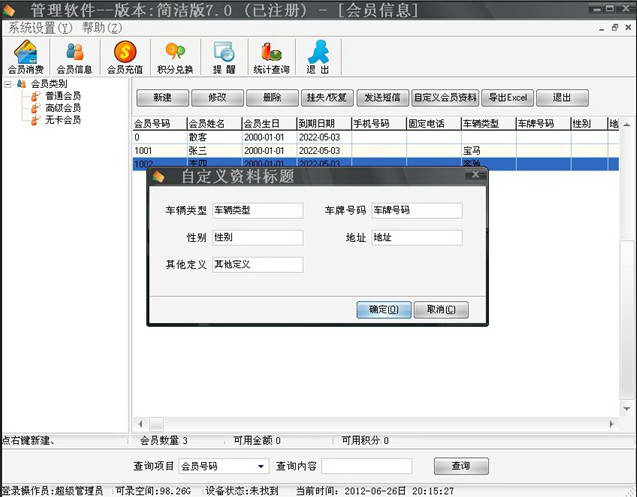
Task: Click the 挂失/恢复 button
Action: coord(327,98)
